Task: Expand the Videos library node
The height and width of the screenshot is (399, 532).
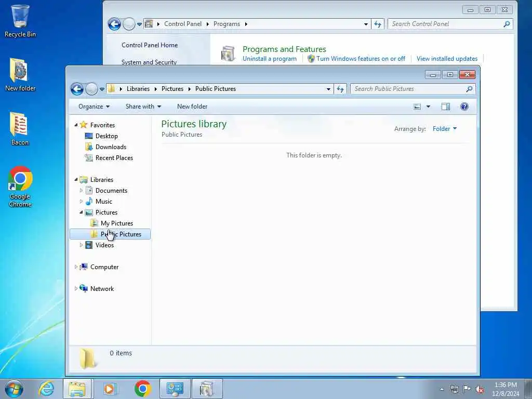Action: pos(81,245)
